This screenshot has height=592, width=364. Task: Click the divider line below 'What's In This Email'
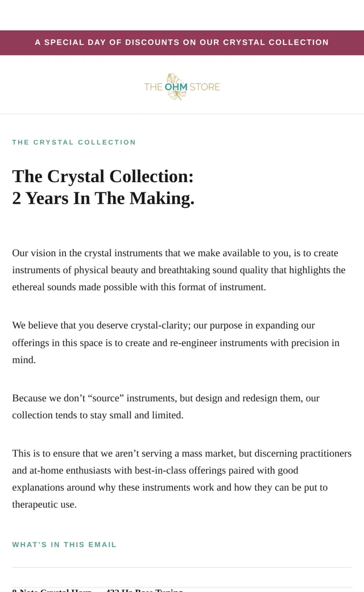[182, 568]
